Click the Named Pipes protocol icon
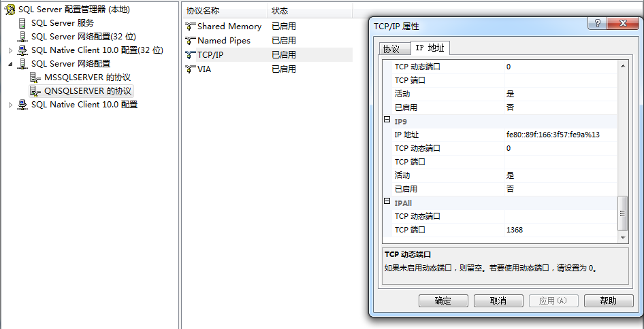 click(x=191, y=41)
